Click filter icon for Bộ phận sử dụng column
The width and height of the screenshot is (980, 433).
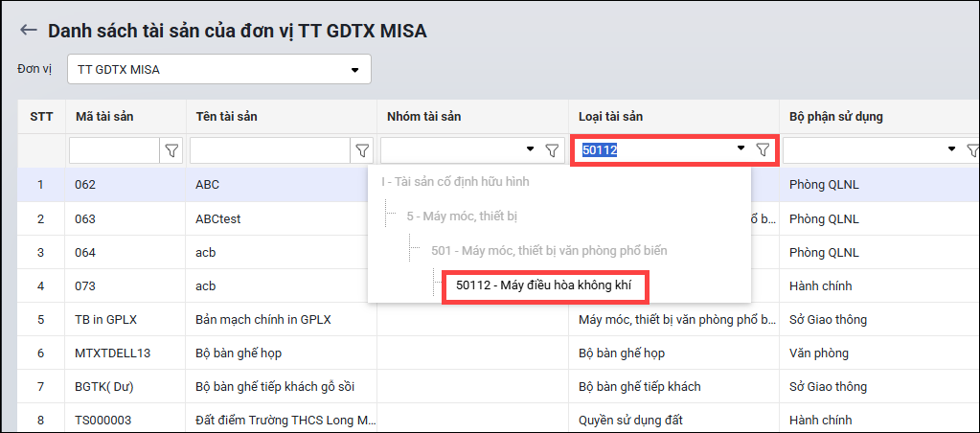[x=972, y=150]
